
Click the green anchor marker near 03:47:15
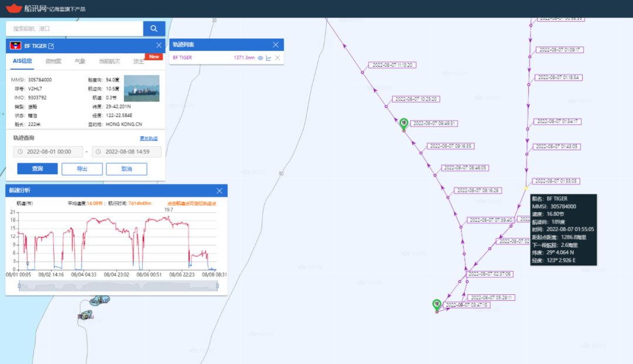coord(437,304)
